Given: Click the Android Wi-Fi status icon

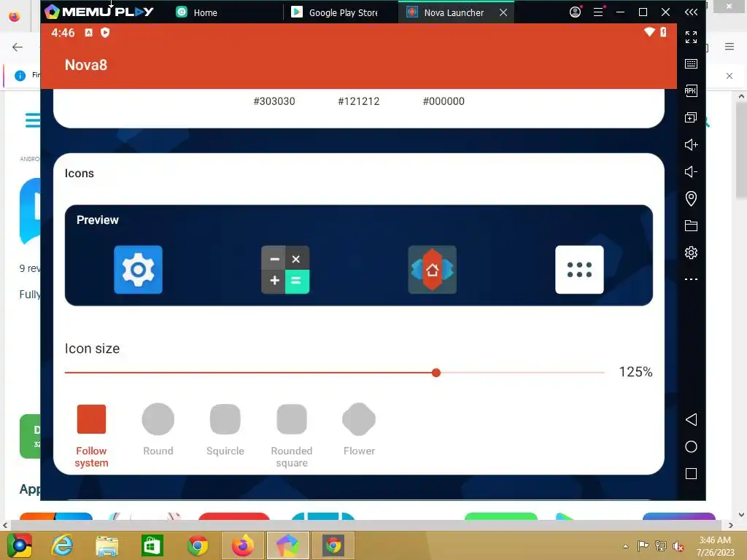Looking at the screenshot, I should (649, 32).
